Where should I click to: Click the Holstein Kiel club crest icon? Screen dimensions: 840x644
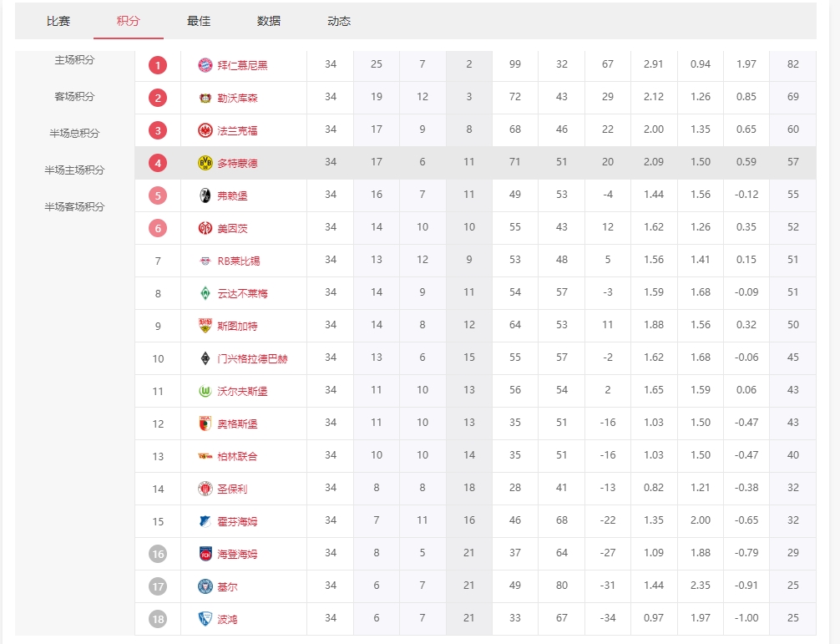(x=205, y=586)
